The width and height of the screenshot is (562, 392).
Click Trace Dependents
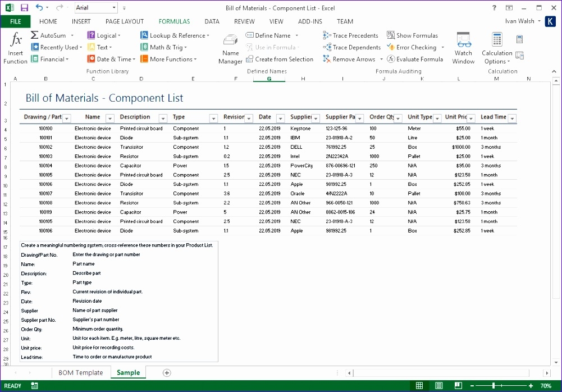[352, 47]
